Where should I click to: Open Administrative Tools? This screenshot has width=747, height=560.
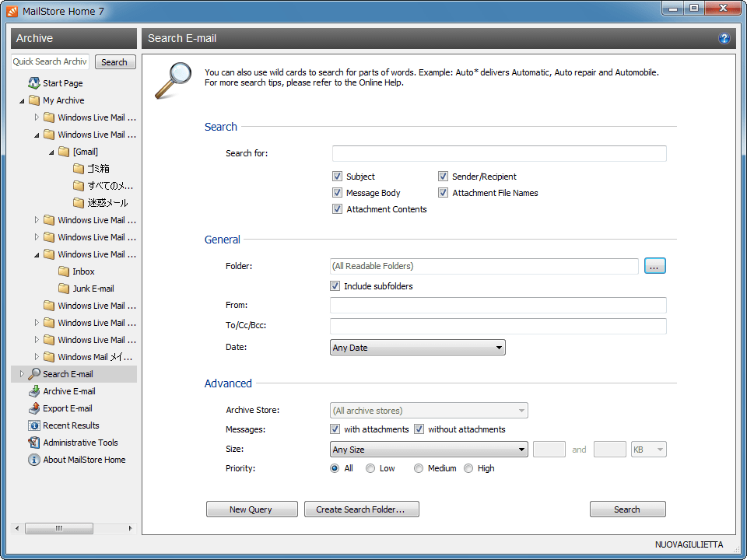pos(80,443)
